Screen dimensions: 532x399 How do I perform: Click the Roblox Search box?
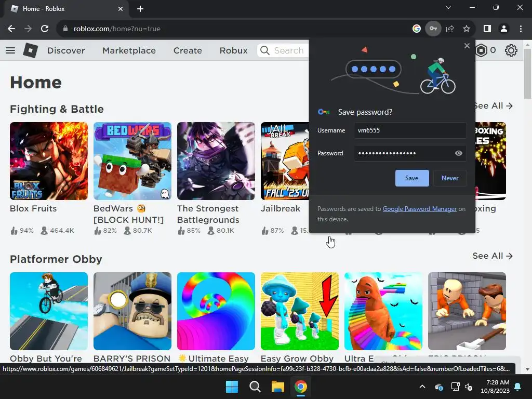pos(283,50)
